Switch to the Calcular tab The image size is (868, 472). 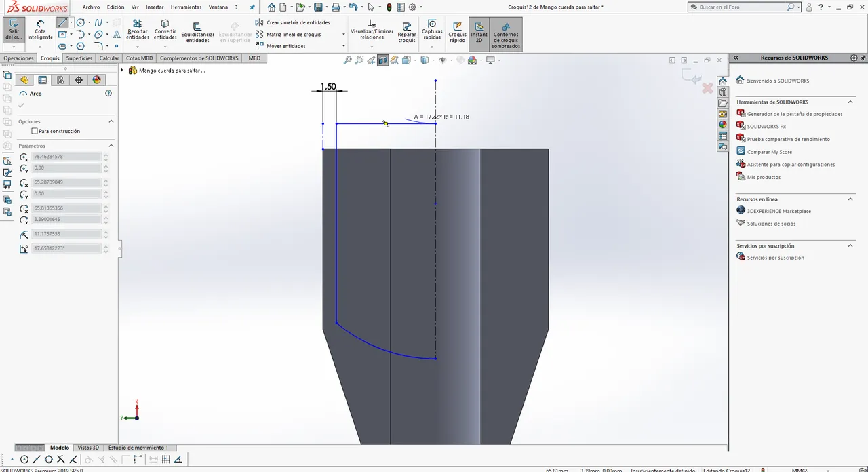pos(109,58)
